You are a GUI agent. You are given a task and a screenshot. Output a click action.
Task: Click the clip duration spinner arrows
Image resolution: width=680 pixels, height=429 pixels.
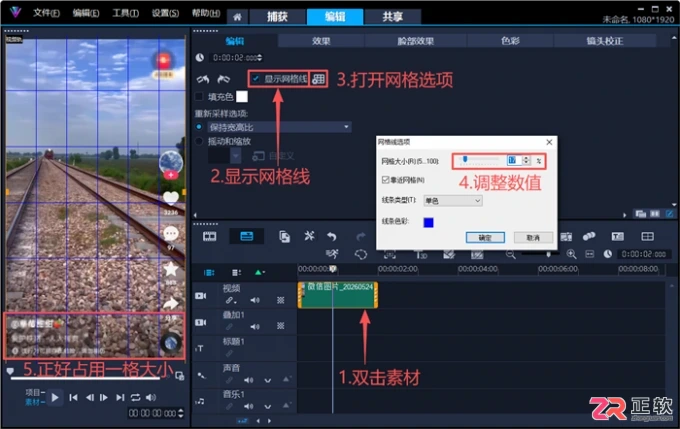point(260,58)
